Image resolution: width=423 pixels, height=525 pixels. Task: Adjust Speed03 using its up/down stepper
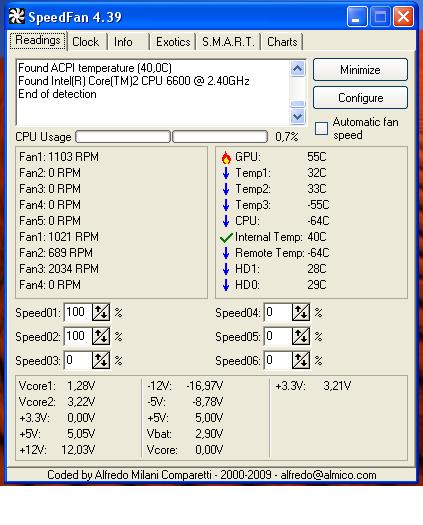[101, 360]
